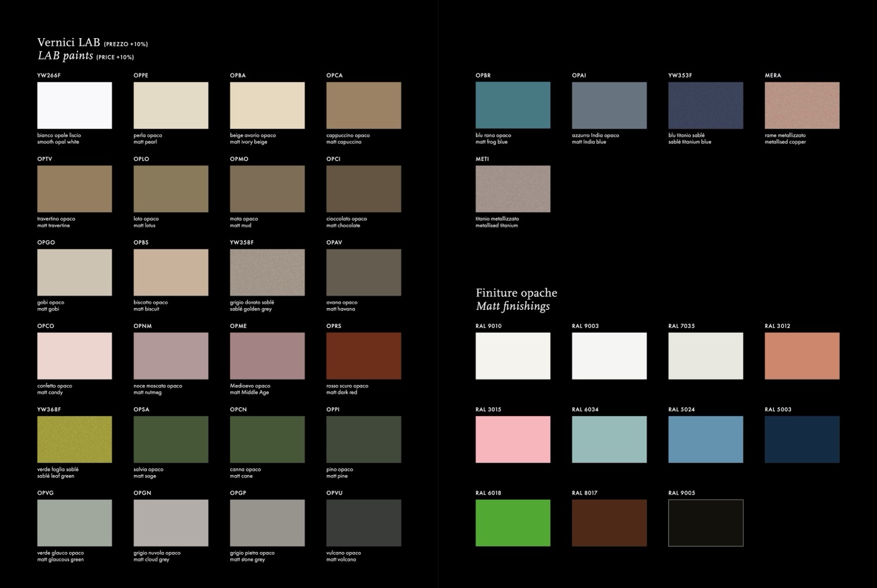Pick the RAL 3015 pink swatch
This screenshot has height=588, width=877.
(513, 439)
